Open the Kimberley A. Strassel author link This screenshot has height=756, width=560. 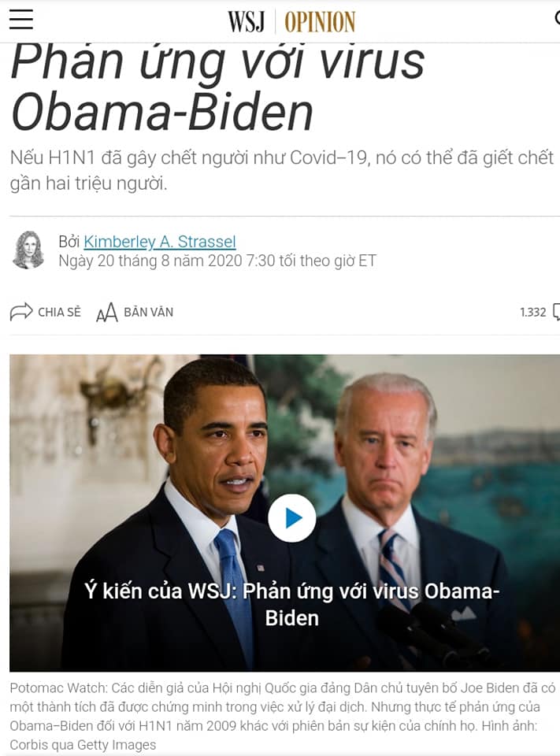click(160, 241)
